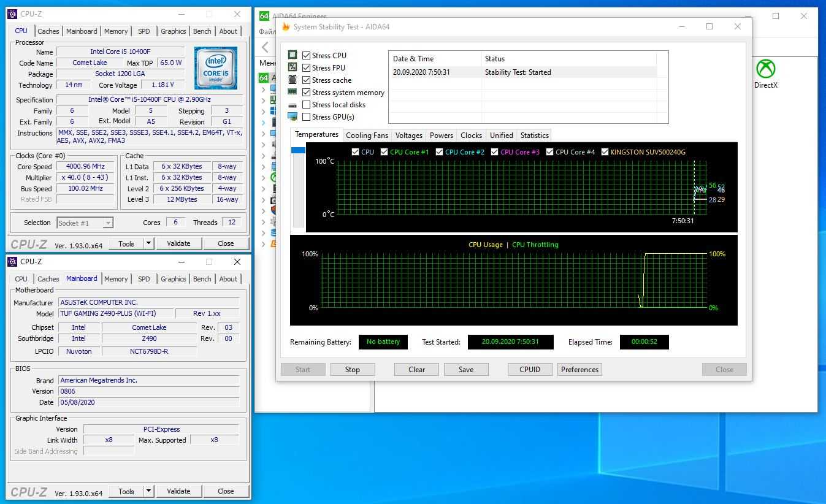This screenshot has width=826, height=504.
Task: Enable the Stress GPU(s) checkbox
Action: tap(306, 117)
